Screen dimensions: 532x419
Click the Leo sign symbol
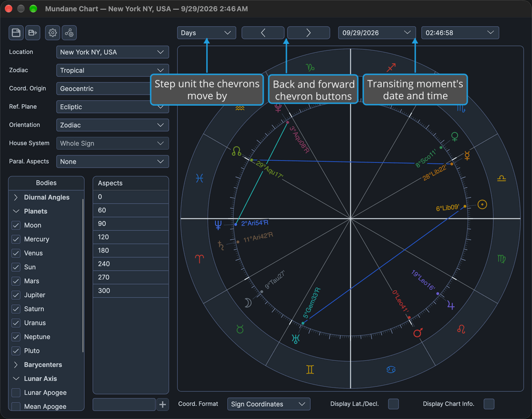coord(461,329)
